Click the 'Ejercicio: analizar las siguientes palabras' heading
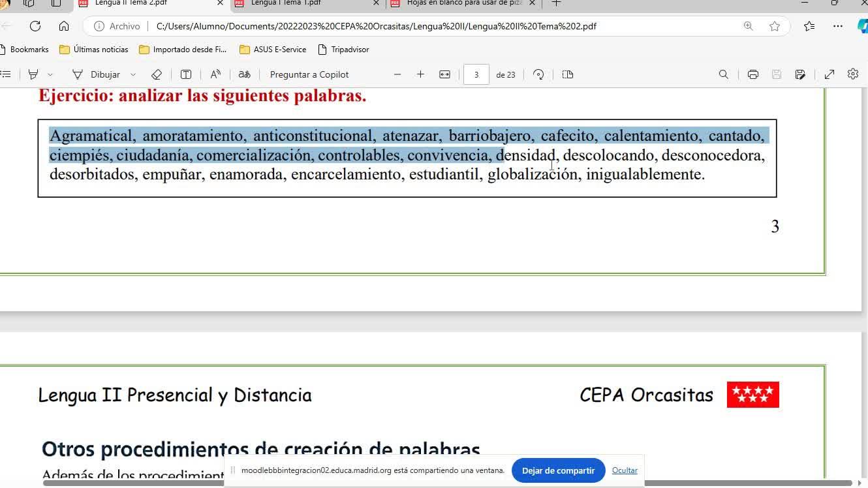The image size is (868, 488). (x=202, y=96)
